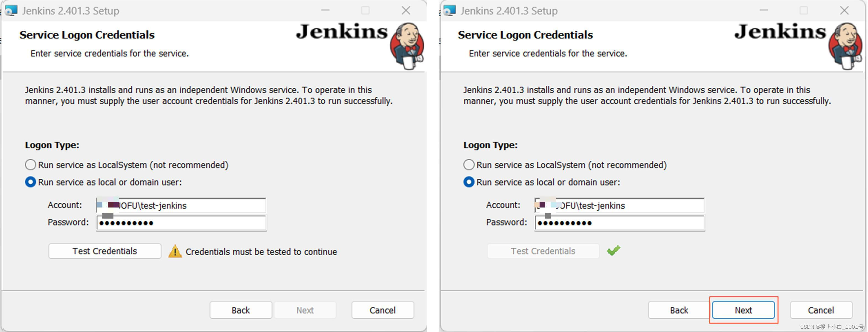Viewport: 868px width, 332px height.
Task: Select LocalSystem radio in right dialog
Action: point(469,165)
